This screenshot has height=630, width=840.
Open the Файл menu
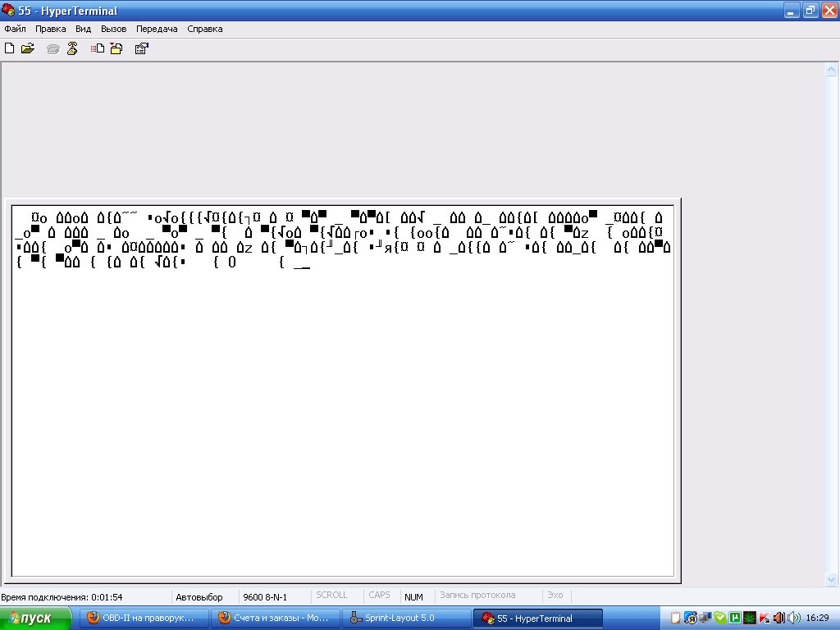[x=16, y=29]
